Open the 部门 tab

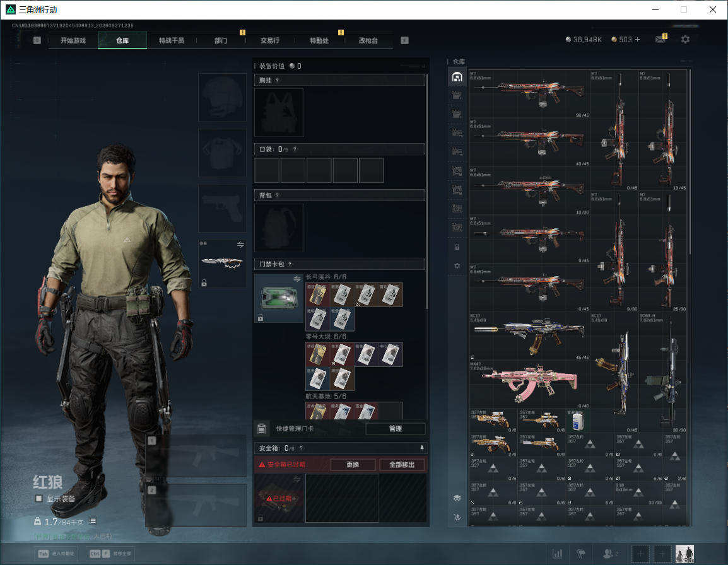click(221, 40)
